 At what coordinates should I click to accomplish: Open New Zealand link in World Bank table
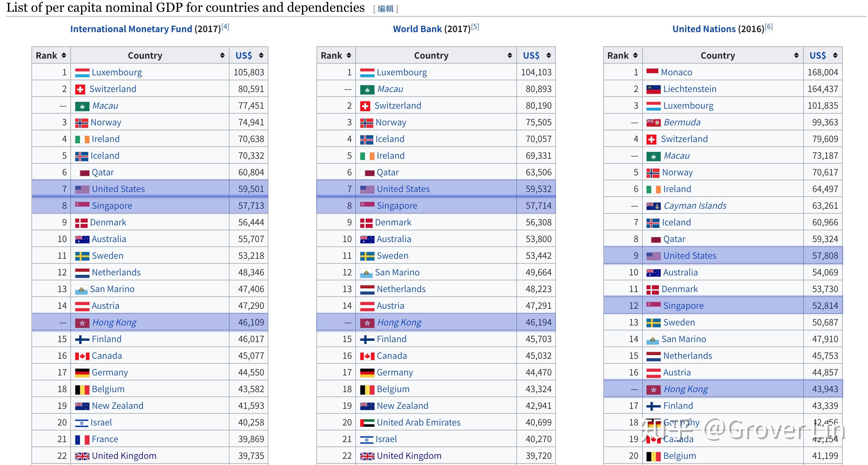[402, 406]
